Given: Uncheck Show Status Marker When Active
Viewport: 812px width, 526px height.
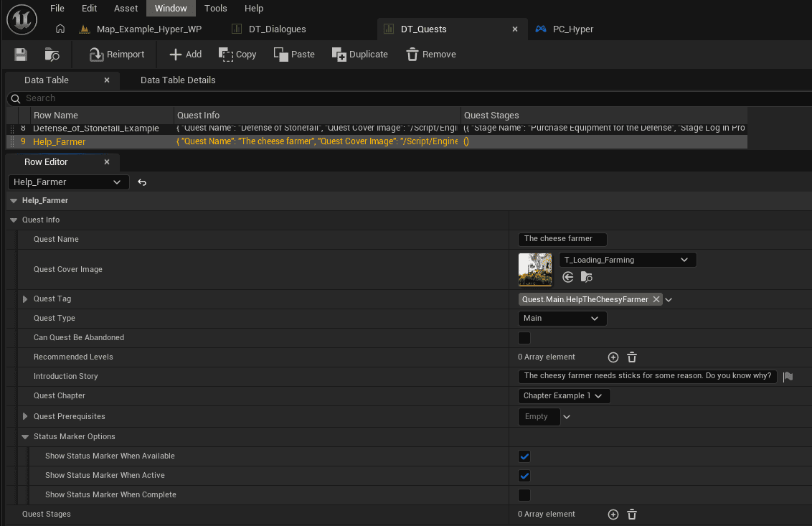Looking at the screenshot, I should [524, 476].
